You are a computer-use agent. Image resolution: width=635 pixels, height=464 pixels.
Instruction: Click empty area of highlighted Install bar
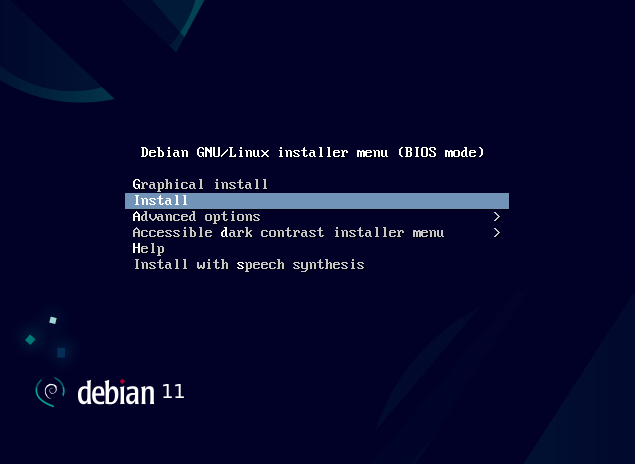(x=348, y=201)
